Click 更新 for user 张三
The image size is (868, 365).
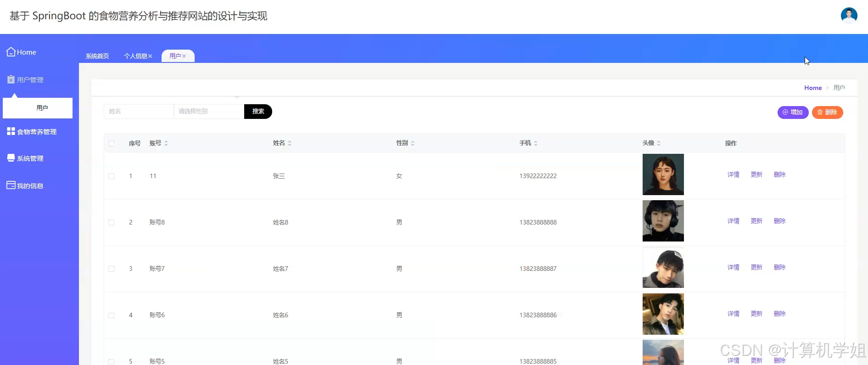click(x=756, y=174)
